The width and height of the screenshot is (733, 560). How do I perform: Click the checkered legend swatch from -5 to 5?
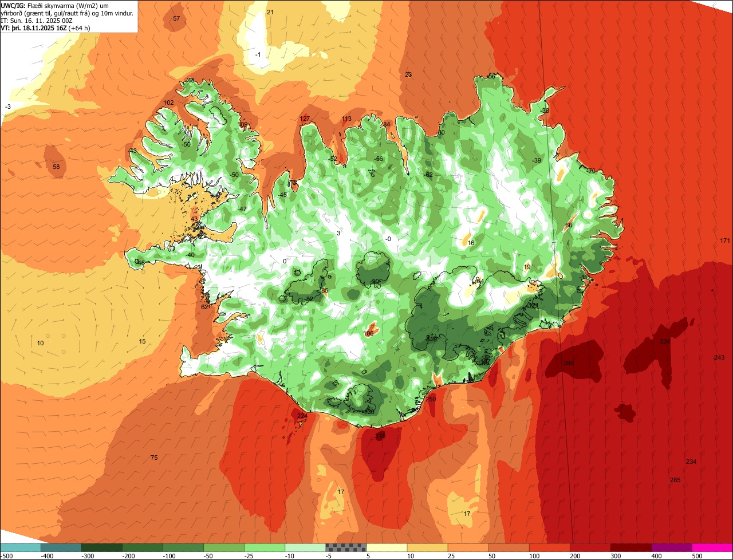click(x=346, y=547)
